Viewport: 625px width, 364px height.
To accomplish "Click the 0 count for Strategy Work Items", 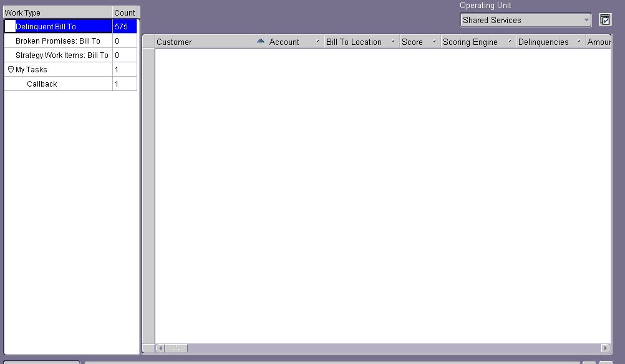I will pos(125,55).
